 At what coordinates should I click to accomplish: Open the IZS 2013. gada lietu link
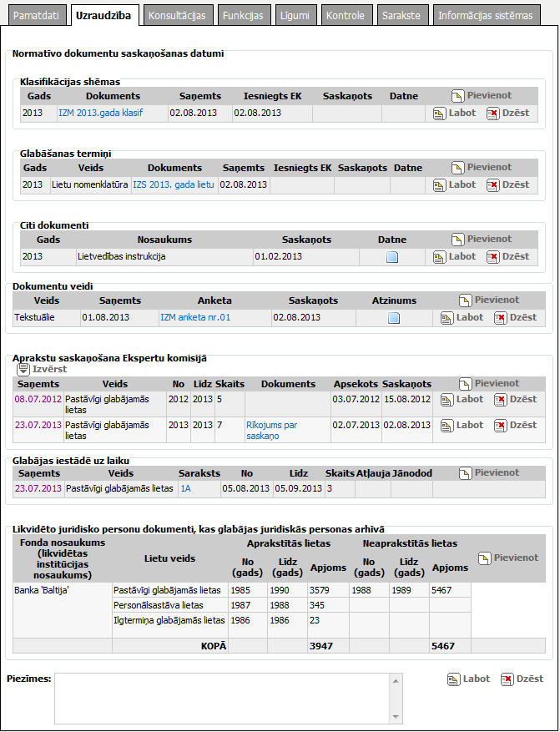click(174, 184)
